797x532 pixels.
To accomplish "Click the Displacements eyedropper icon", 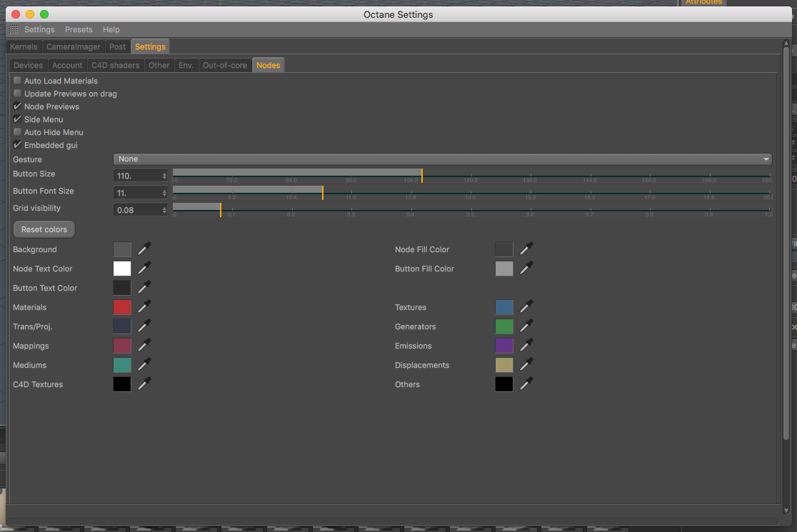I will pos(526,365).
